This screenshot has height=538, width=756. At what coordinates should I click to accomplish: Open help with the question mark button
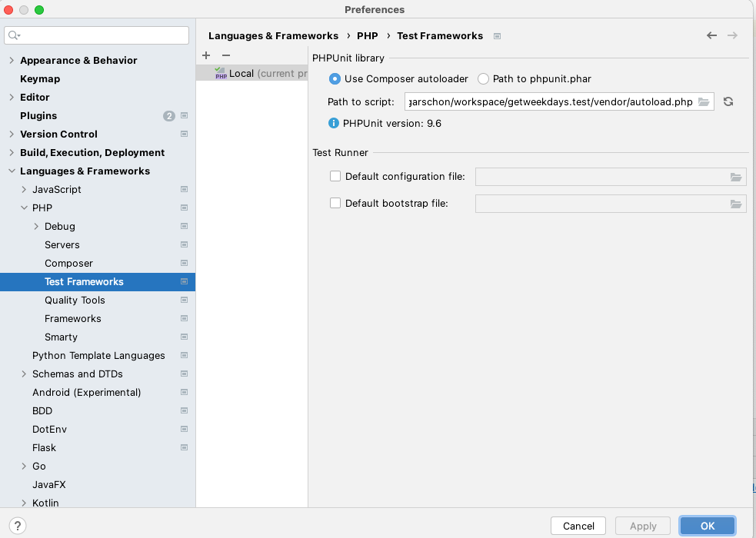pyautogui.click(x=18, y=526)
